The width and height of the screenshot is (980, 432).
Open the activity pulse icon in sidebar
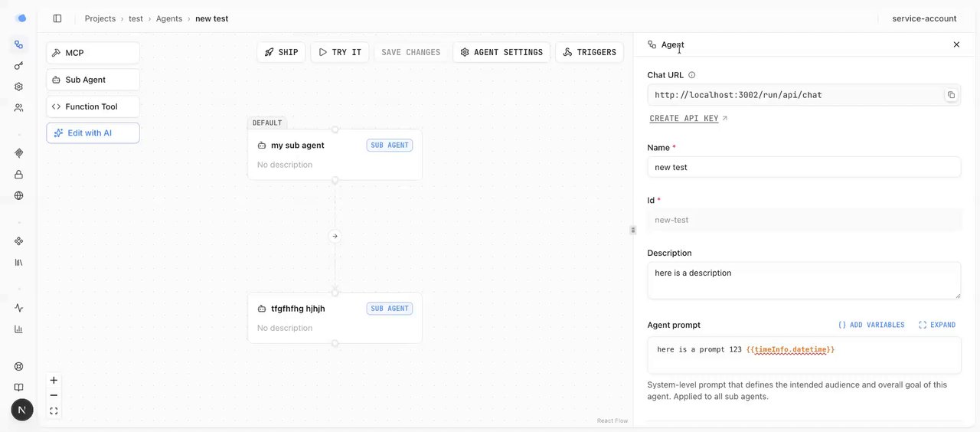click(x=19, y=308)
